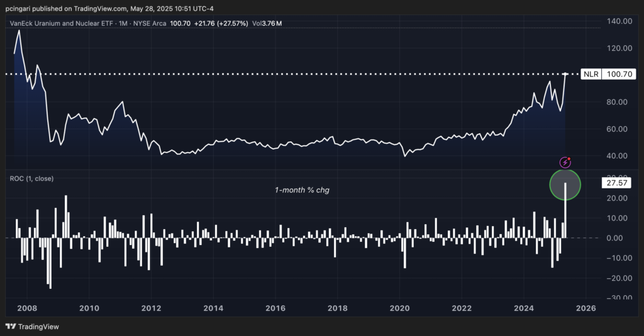644x336 pixels.
Task: Click the 100.70 current price label
Action: 619,74
